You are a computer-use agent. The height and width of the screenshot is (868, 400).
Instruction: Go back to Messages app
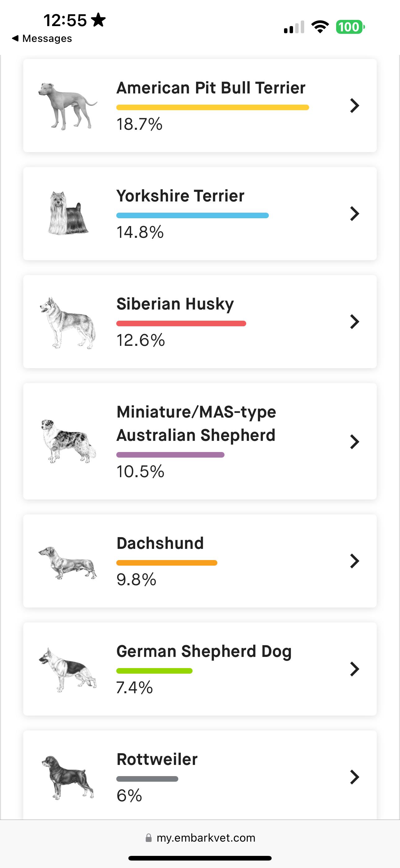coord(42,38)
